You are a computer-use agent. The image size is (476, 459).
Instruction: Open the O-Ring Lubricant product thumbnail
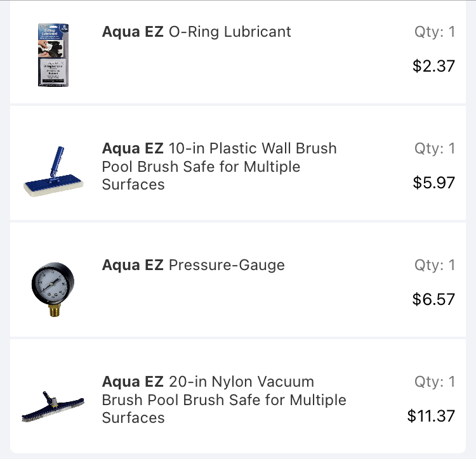(x=53, y=55)
